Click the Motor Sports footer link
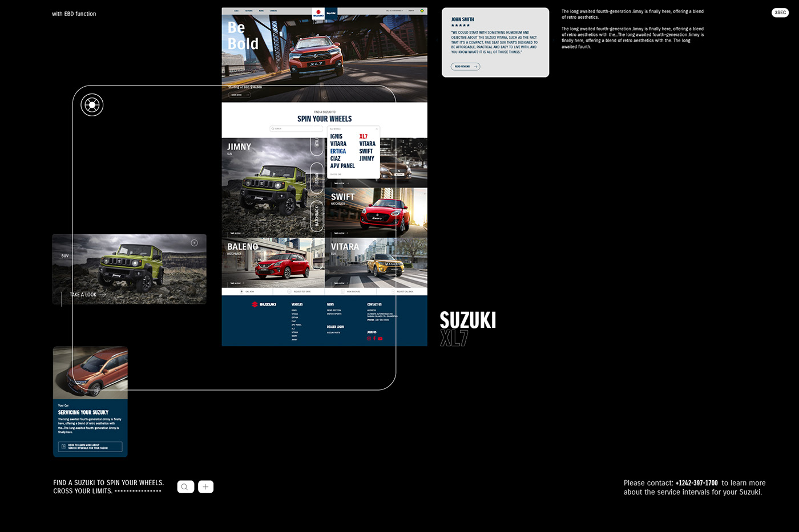 [x=334, y=314]
